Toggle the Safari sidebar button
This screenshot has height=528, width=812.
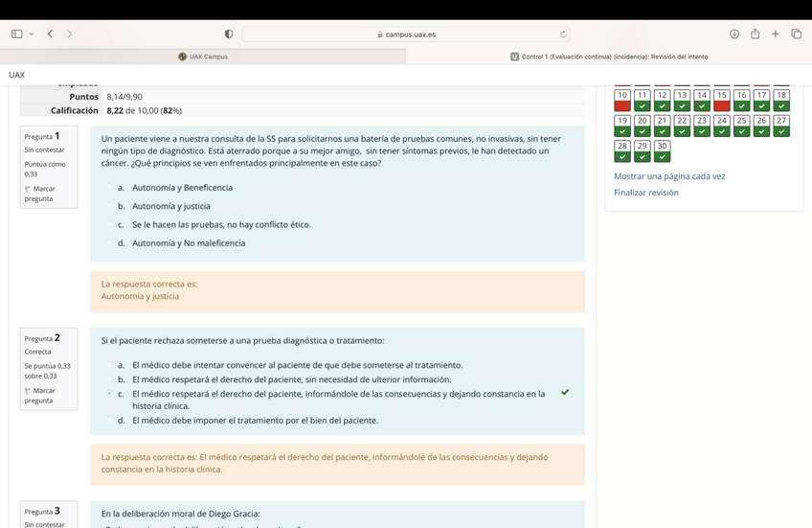(x=17, y=34)
